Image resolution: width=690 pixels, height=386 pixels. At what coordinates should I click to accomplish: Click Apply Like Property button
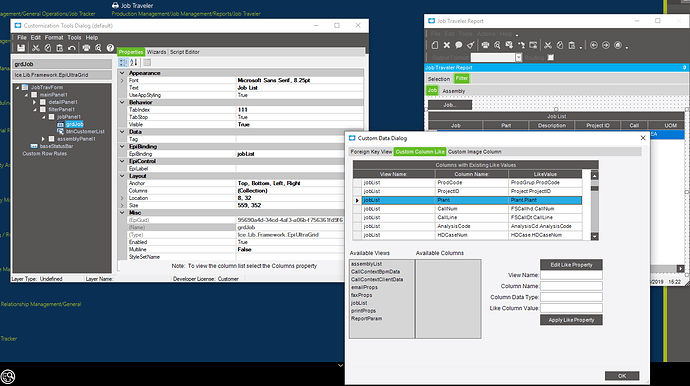coord(571,320)
